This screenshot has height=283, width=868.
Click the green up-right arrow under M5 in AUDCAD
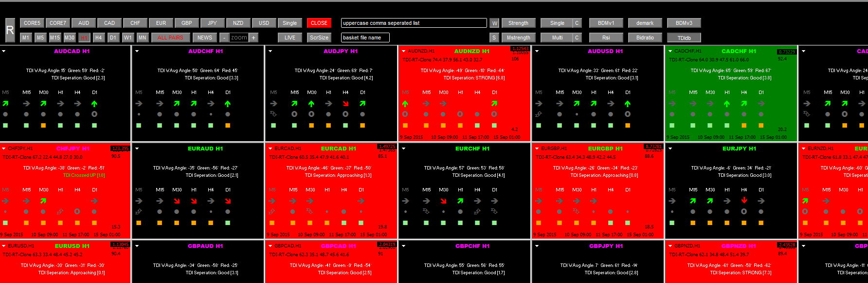tap(5, 104)
